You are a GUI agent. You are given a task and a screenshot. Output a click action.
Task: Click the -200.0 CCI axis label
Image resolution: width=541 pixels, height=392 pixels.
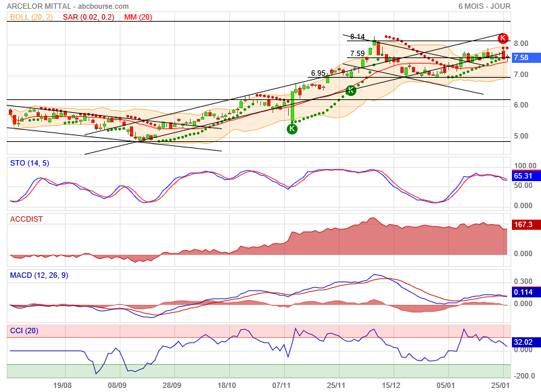[524, 376]
